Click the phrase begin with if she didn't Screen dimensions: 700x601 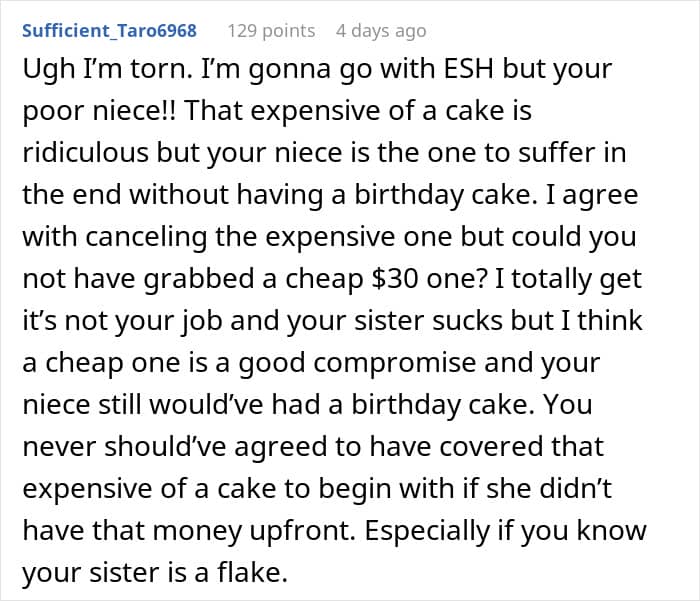(465, 488)
